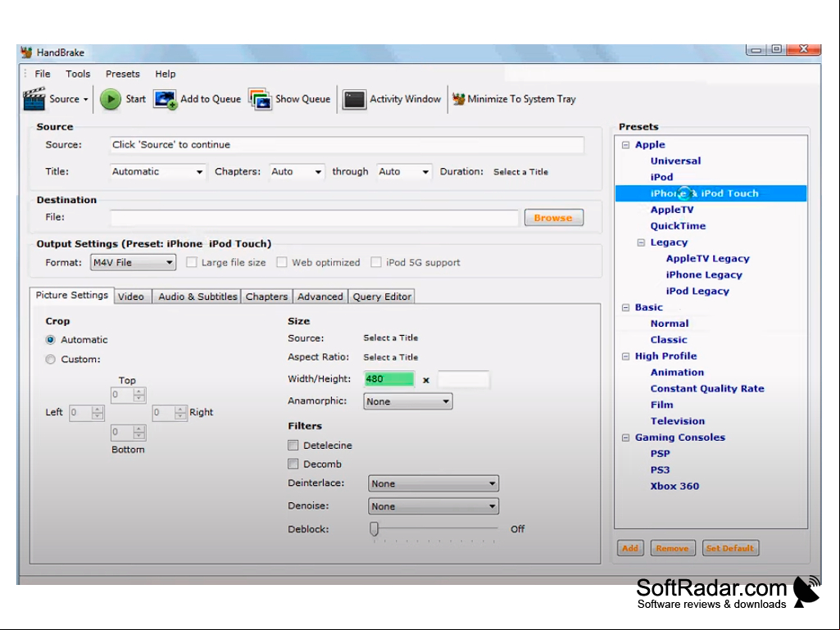
Task: Switch to the Advanced tab
Action: (320, 297)
